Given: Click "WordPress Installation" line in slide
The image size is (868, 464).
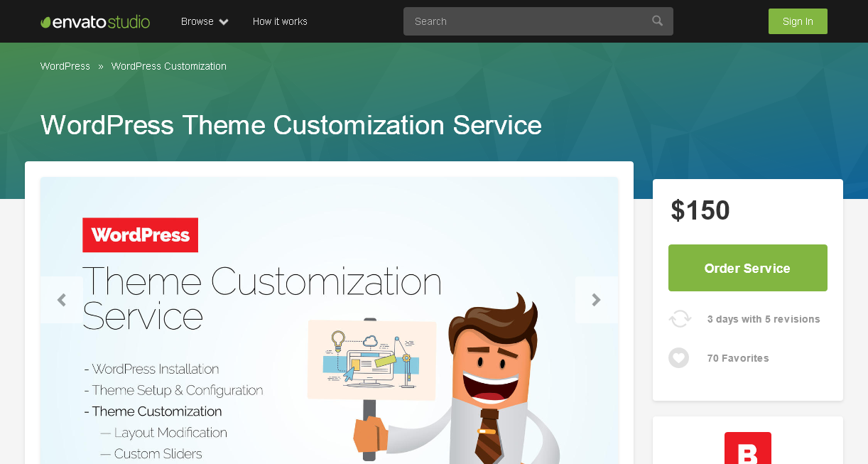Looking at the screenshot, I should [151, 369].
